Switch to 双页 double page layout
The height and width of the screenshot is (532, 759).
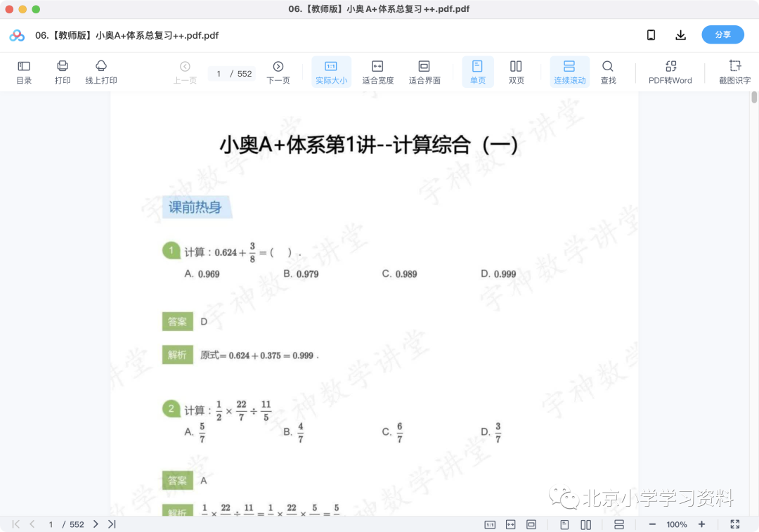coord(516,72)
